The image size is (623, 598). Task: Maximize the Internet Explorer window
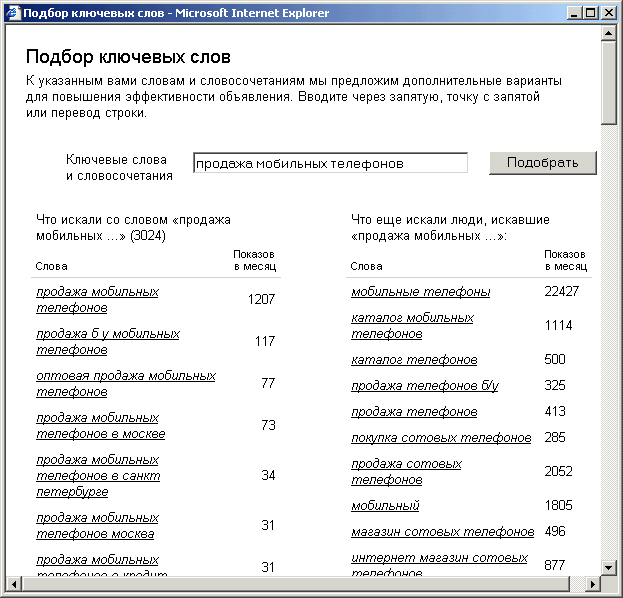590,13
